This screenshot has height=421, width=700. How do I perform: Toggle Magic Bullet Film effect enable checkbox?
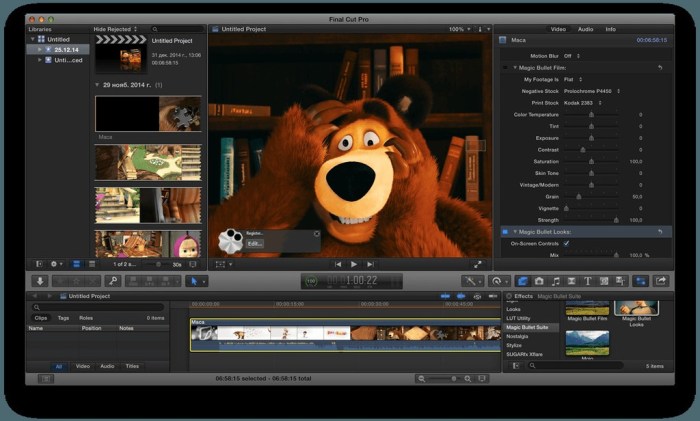click(x=504, y=67)
